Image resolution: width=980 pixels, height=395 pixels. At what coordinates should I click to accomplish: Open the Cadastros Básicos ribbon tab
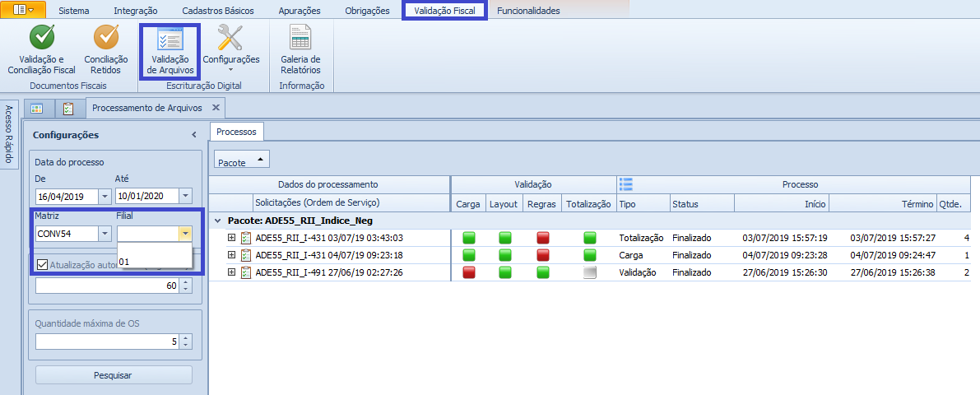pyautogui.click(x=216, y=11)
